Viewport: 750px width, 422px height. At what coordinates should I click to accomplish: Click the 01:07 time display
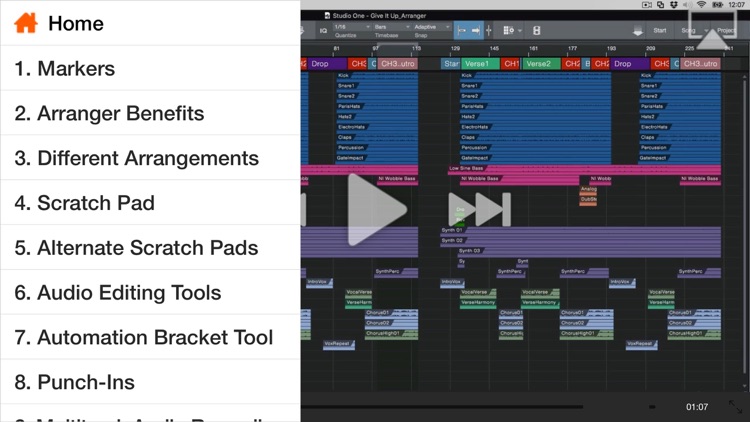(x=696, y=407)
